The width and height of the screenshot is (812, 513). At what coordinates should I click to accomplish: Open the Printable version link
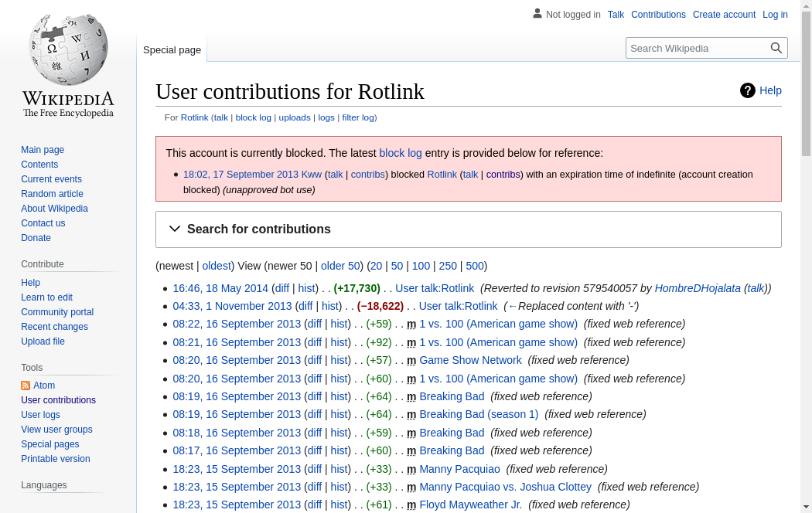56,459
